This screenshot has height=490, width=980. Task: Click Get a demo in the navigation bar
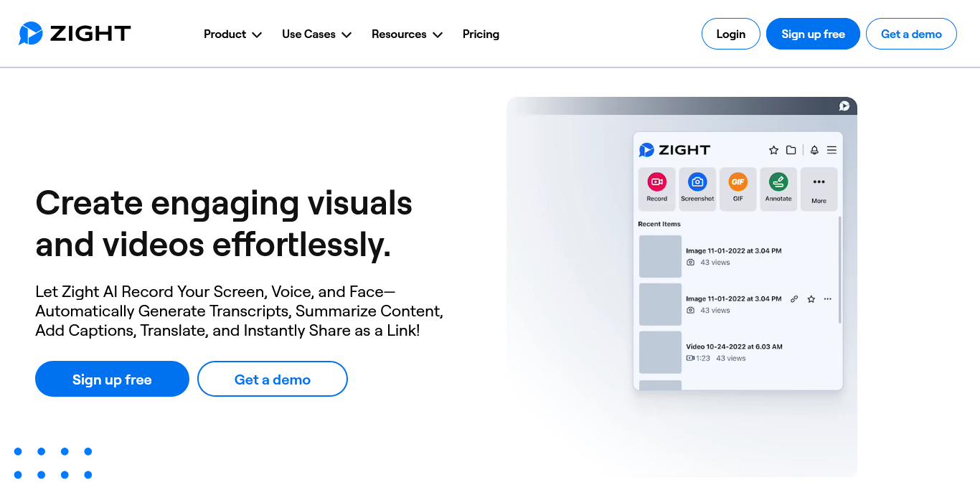pos(911,34)
